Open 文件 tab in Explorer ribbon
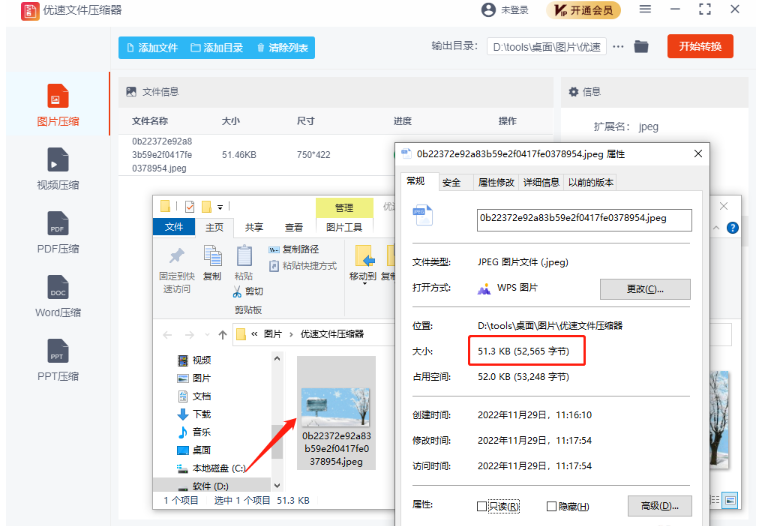This screenshot has height=526, width=764. pyautogui.click(x=174, y=227)
